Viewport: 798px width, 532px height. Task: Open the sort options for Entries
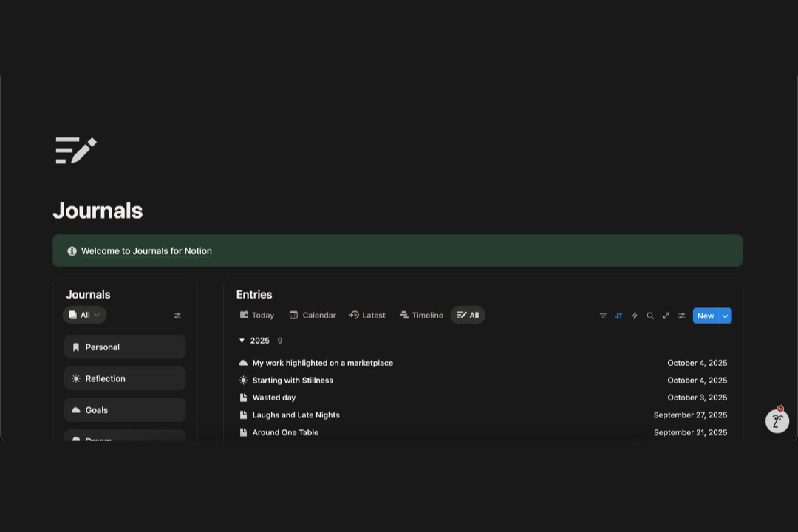pos(618,316)
